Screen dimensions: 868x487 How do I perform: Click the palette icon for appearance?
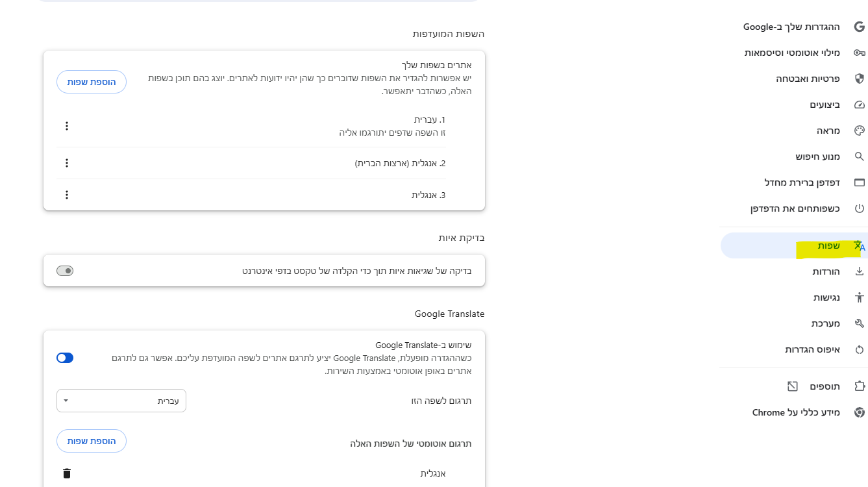coord(859,131)
